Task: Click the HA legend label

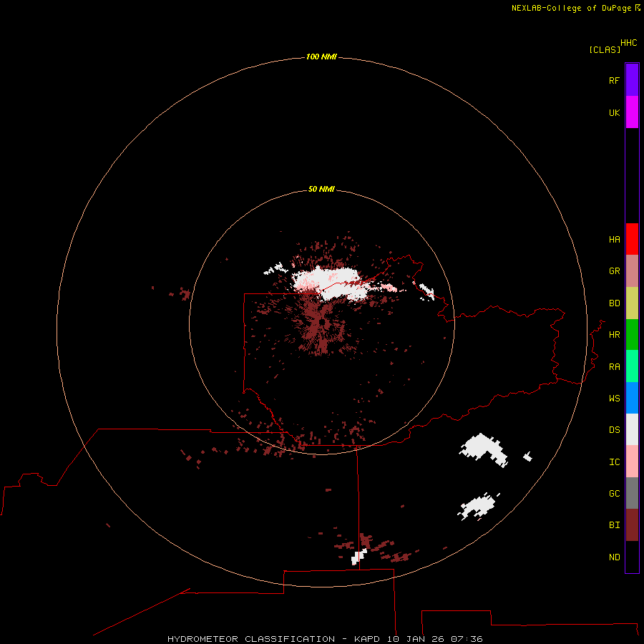Action: [x=614, y=239]
